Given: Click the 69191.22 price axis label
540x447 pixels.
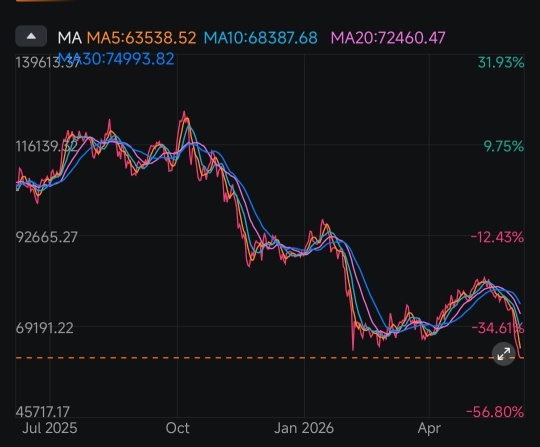Looking at the screenshot, I should [44, 328].
